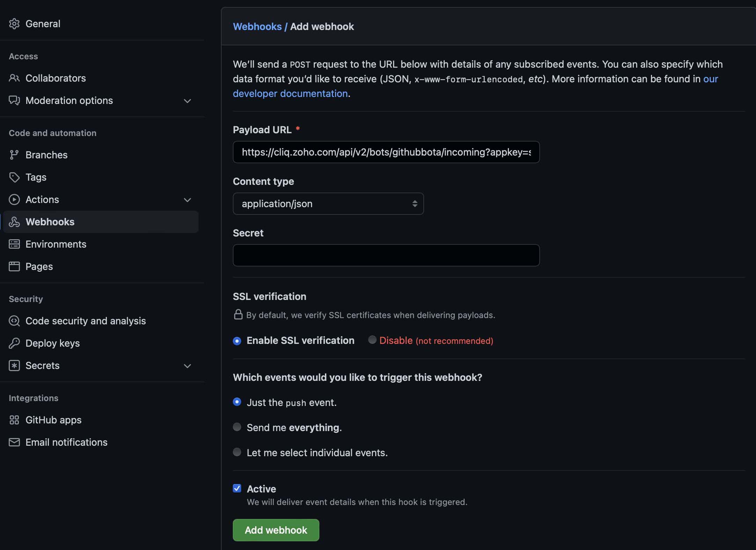
Task: Select the Tags icon
Action: (x=14, y=177)
